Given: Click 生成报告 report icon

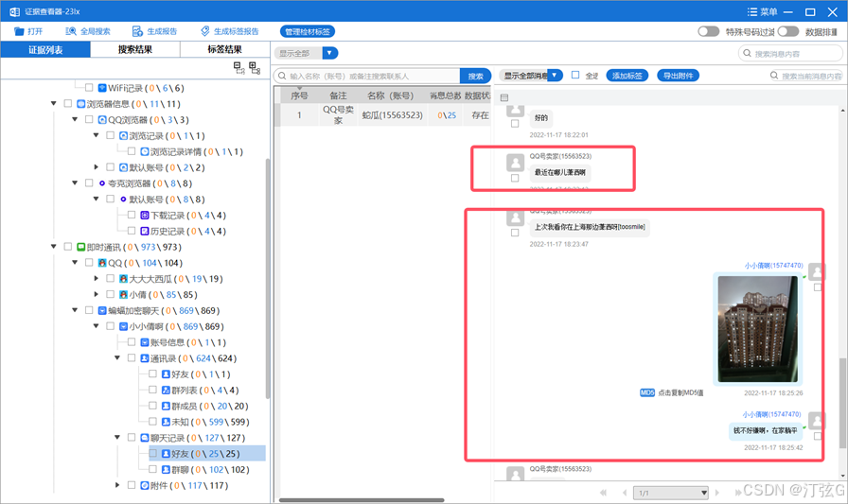Looking at the screenshot, I should click(x=137, y=31).
